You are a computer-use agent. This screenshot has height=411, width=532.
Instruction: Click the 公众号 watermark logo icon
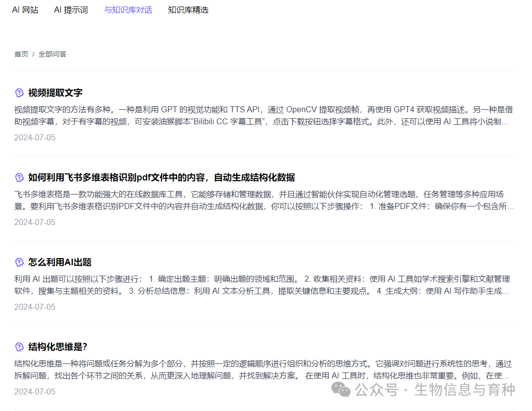[340, 389]
